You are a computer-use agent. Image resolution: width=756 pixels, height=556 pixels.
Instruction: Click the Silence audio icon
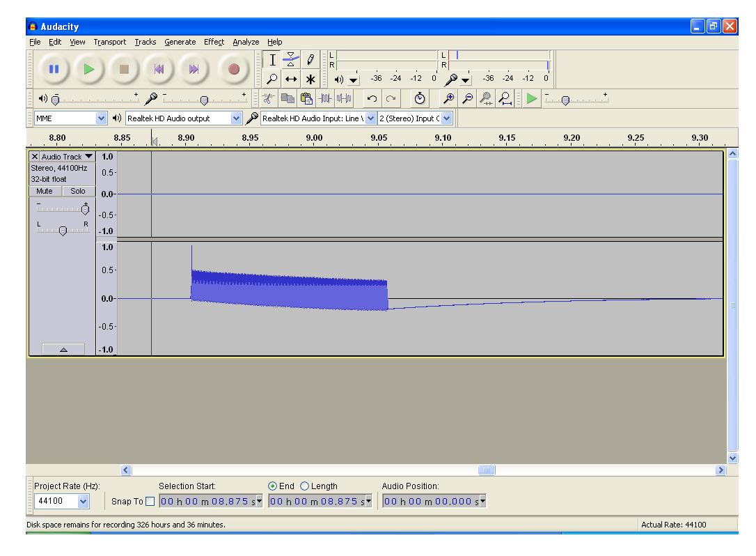[x=344, y=98]
